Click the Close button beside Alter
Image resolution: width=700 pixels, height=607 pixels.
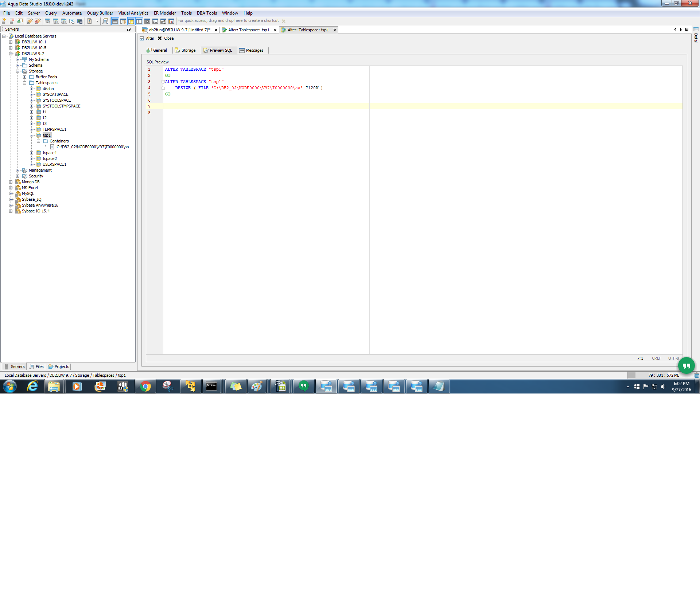pyautogui.click(x=166, y=38)
